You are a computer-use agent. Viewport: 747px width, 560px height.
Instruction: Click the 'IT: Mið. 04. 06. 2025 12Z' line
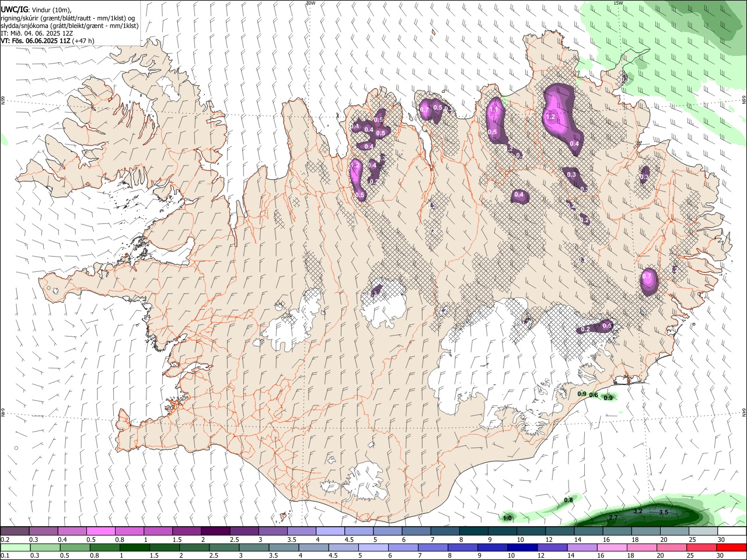tap(36, 33)
